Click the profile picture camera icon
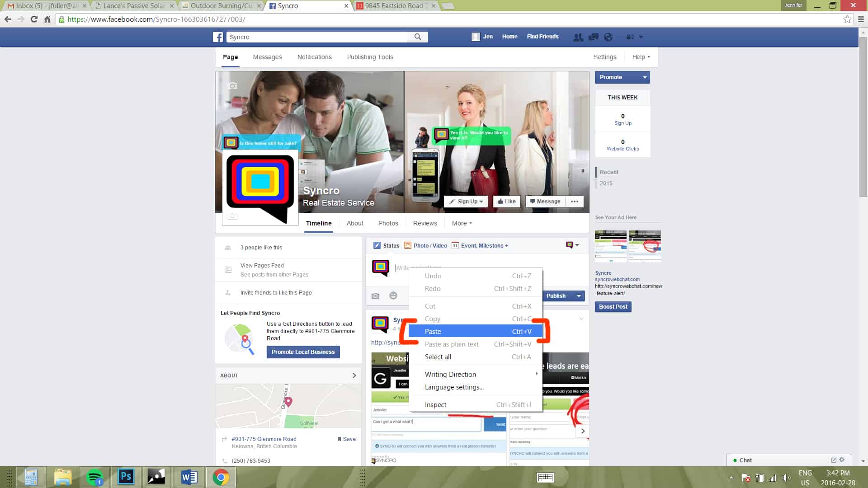This screenshot has height=488, width=868. 232,216
